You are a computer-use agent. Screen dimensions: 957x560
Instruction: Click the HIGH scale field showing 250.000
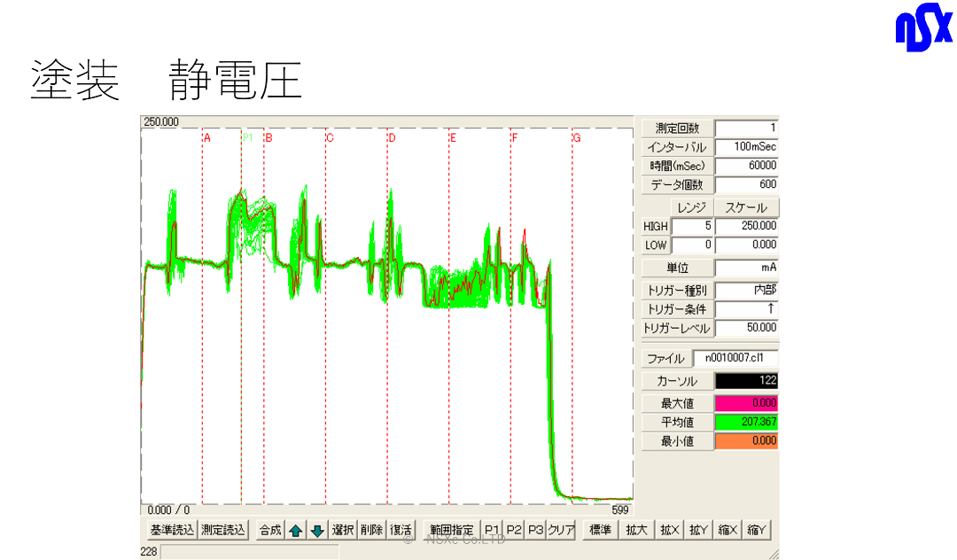747,226
